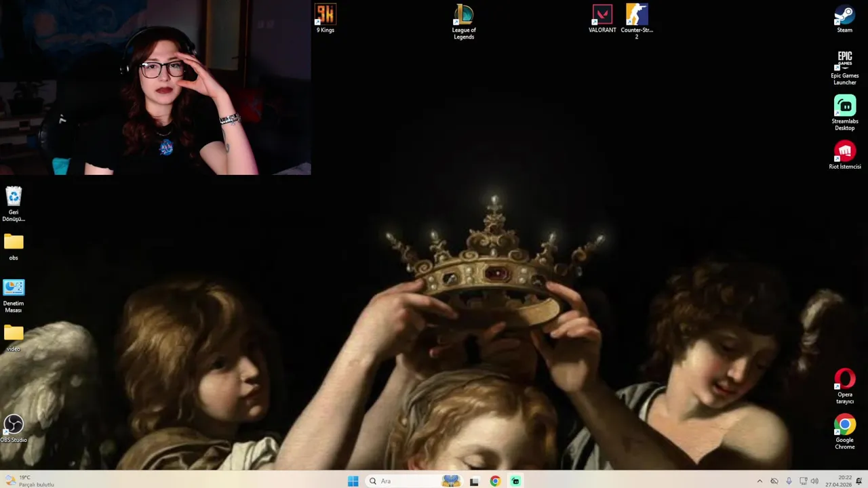Open the Opera tarayıcı shortcut
The width and height of the screenshot is (868, 488).
844,386
